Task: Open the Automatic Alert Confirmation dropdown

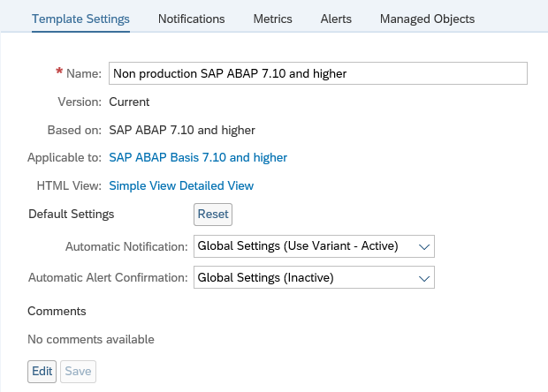Action: (314, 277)
